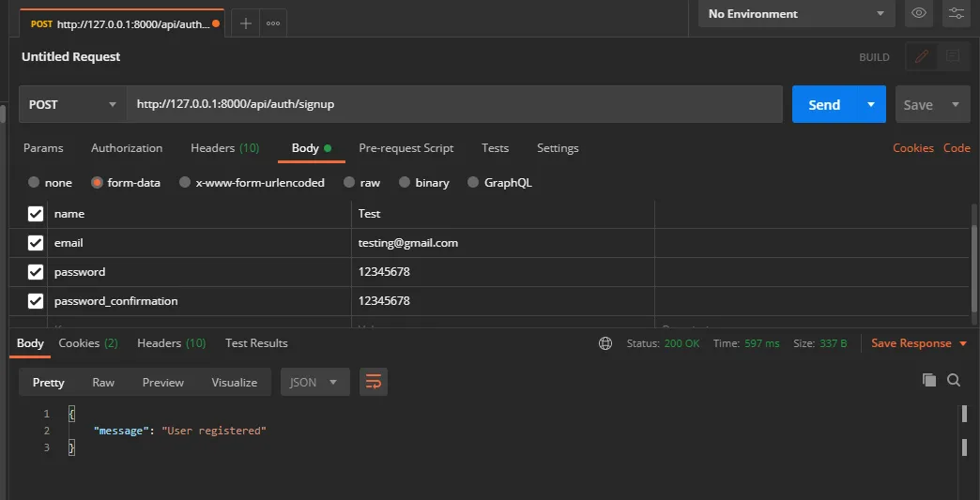Open the POST method dropdown
Viewport: 980px width, 500px height.
[x=72, y=104]
